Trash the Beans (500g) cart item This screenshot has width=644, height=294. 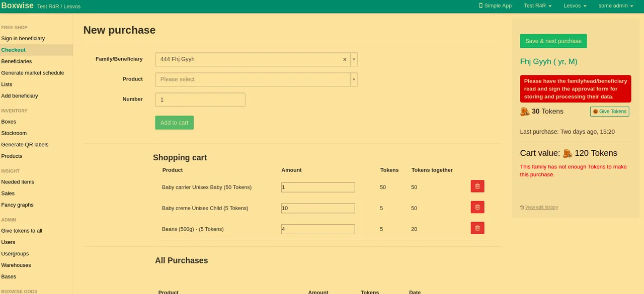tap(477, 228)
